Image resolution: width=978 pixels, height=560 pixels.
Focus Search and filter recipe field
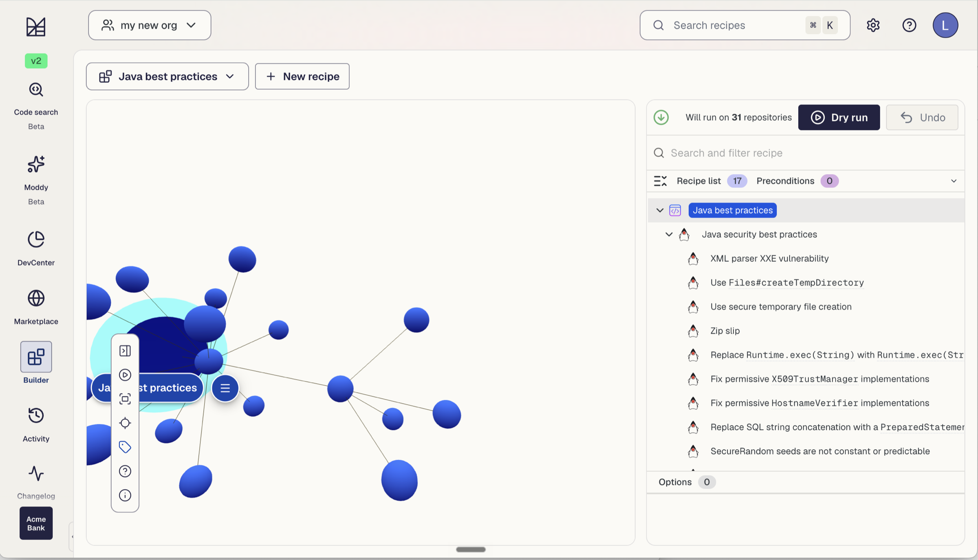pos(805,153)
